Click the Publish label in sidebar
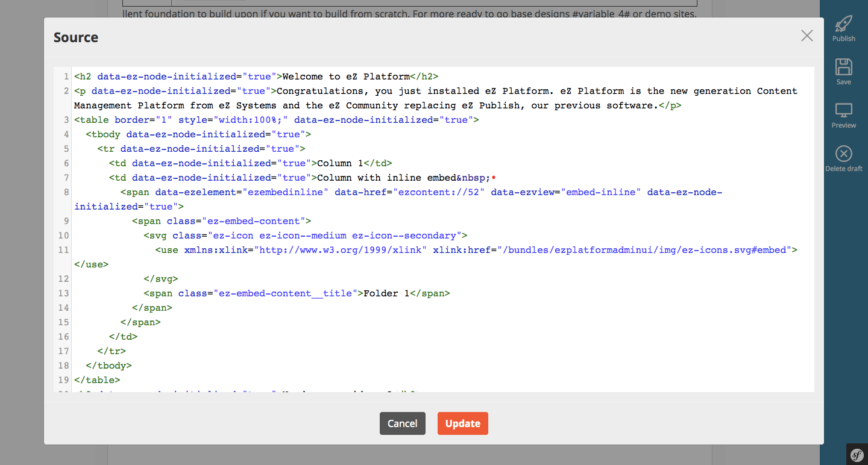The width and height of the screenshot is (868, 465). pyautogui.click(x=844, y=39)
